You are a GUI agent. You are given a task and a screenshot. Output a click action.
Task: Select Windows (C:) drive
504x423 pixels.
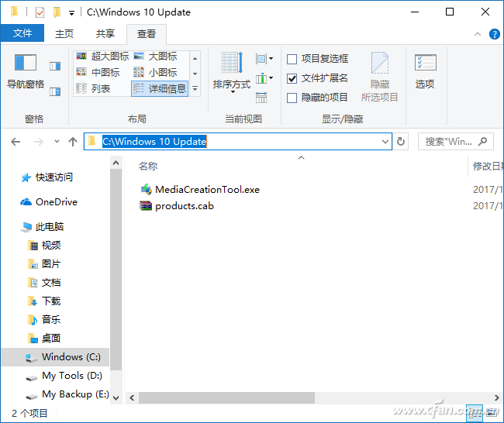tap(55, 357)
